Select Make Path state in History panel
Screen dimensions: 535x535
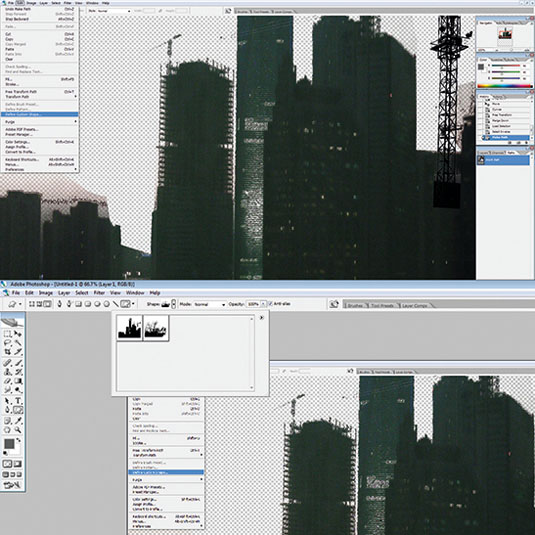(x=506, y=137)
